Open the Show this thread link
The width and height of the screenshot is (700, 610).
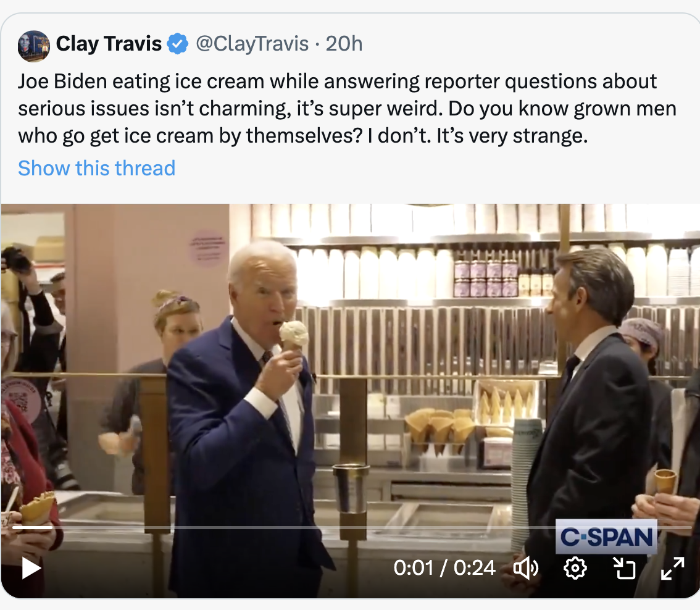tap(96, 168)
